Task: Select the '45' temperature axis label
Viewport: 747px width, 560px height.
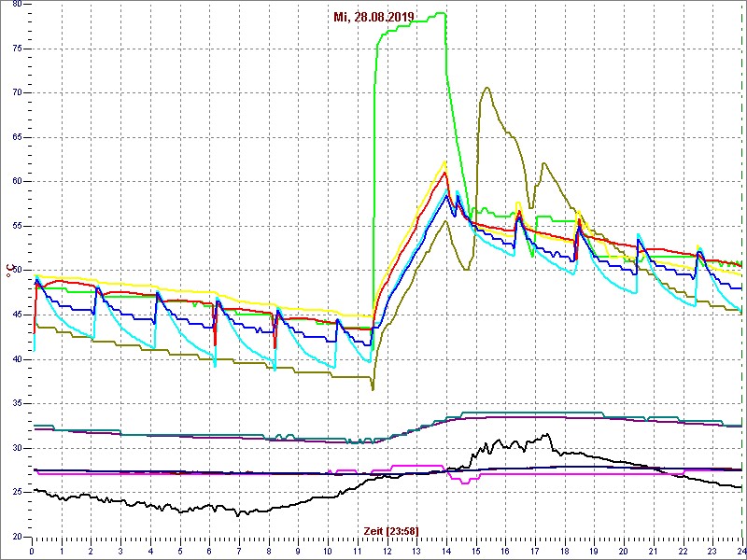Action: (18, 315)
